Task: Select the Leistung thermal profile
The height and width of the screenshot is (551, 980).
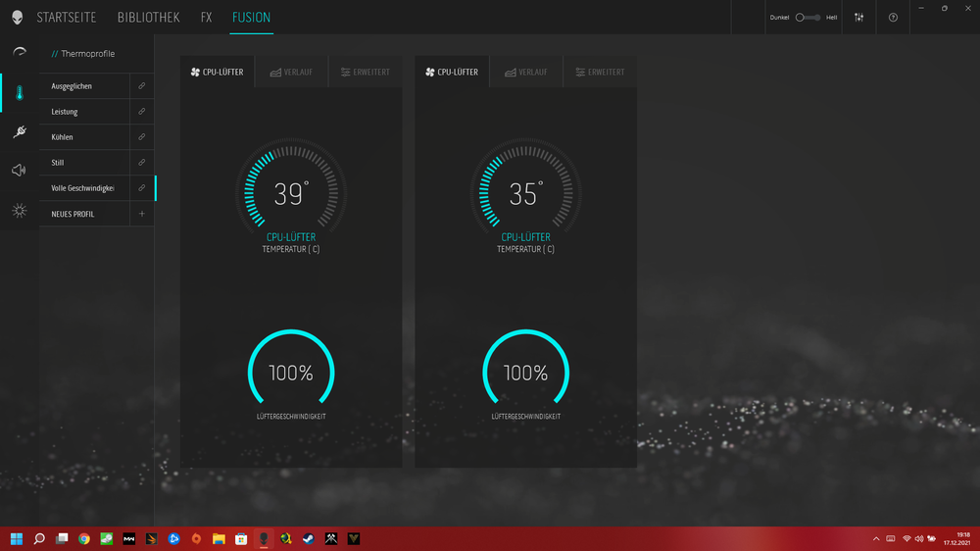Action: (x=85, y=112)
